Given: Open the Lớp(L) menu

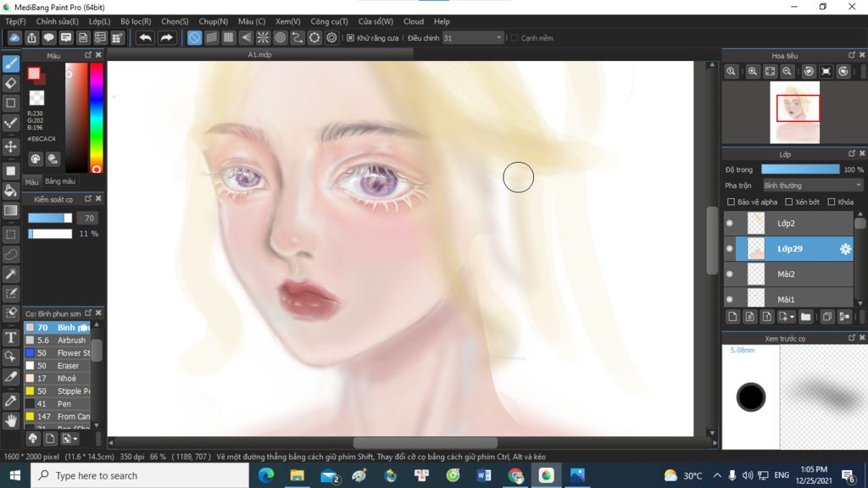Looking at the screenshot, I should tap(100, 21).
